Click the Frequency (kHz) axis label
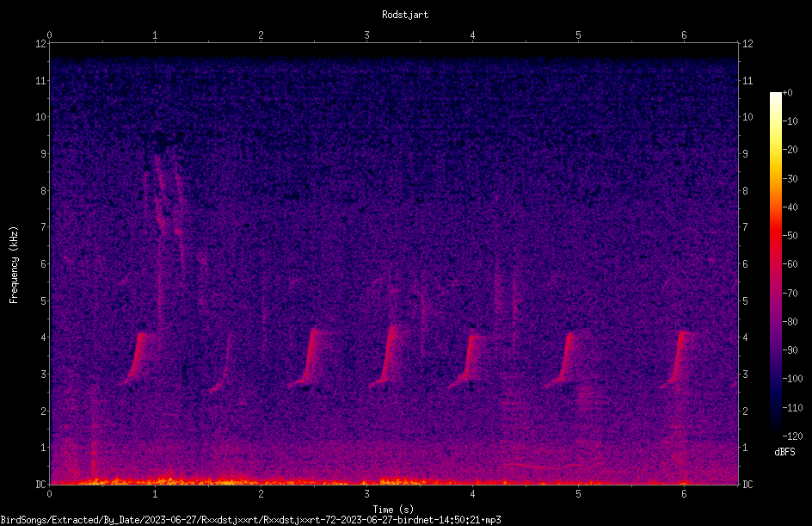Viewport: 812px width, 526px height. 14,265
